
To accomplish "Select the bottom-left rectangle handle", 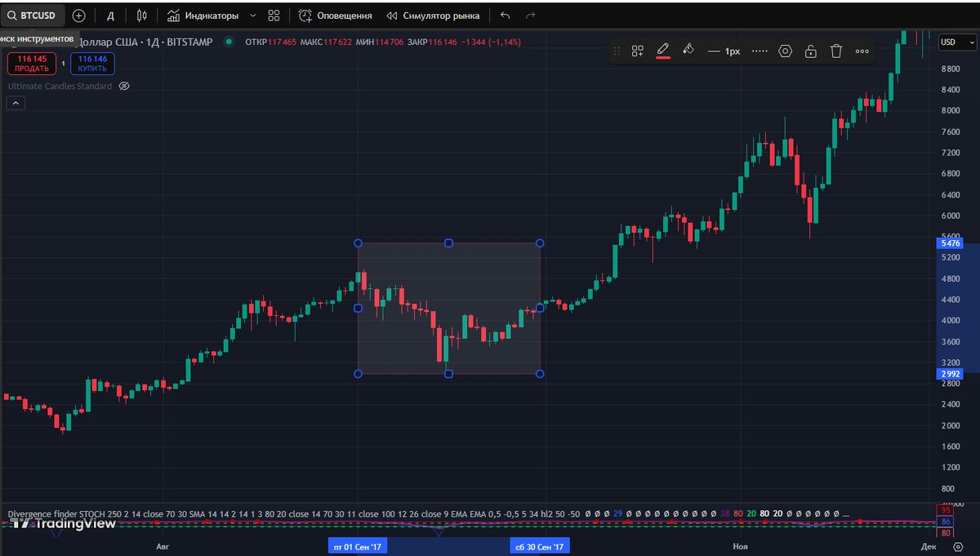I will [358, 374].
